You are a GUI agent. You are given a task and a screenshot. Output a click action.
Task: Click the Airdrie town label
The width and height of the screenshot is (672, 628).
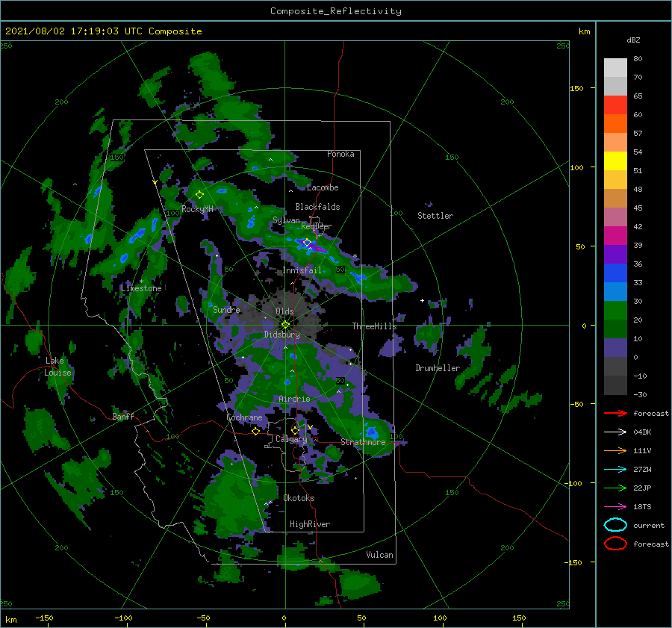(x=294, y=399)
